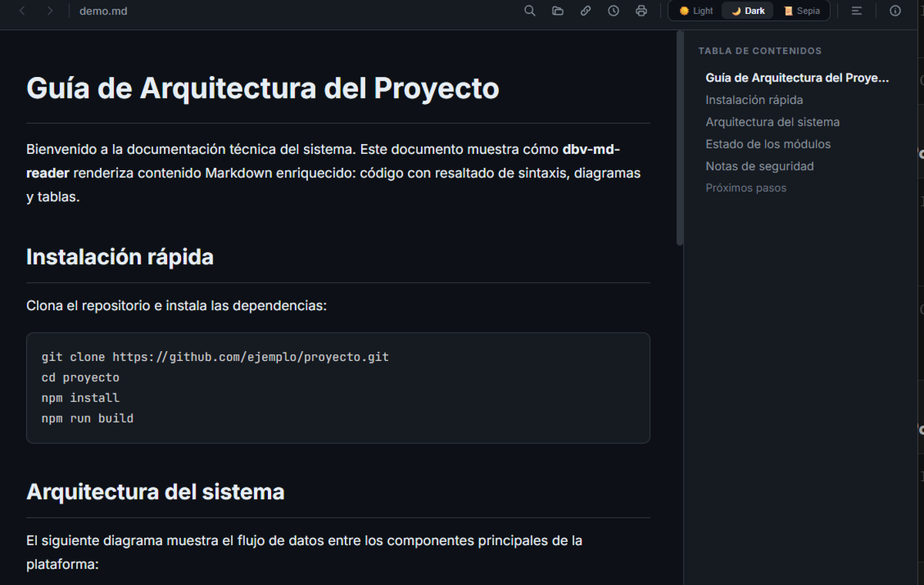The height and width of the screenshot is (585, 924).
Task: Click the main title Guía de Arquitectura del Proyecto
Action: click(x=263, y=88)
